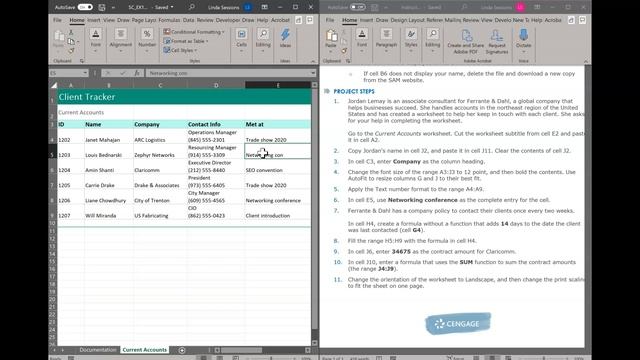Collapse the Excel ribbon with the caret

[313, 61]
